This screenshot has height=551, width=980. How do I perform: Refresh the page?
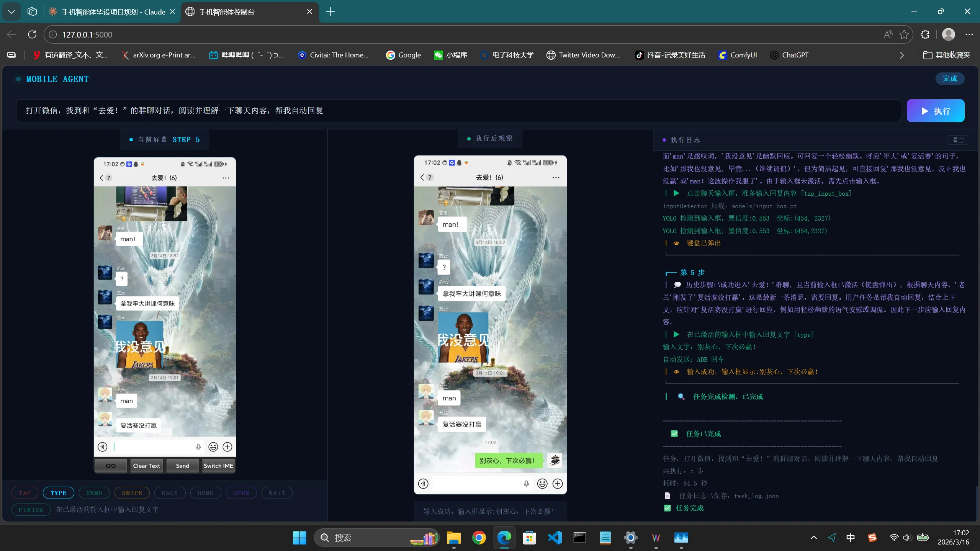(x=32, y=34)
